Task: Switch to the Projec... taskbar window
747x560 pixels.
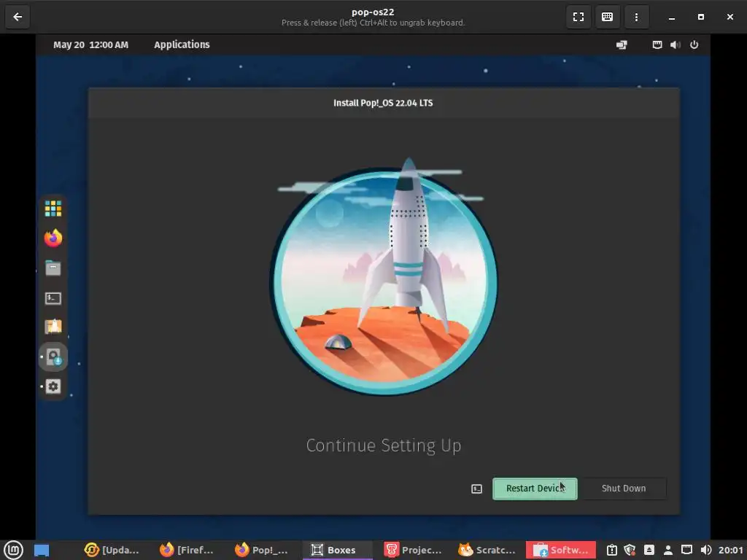Action: 414,550
